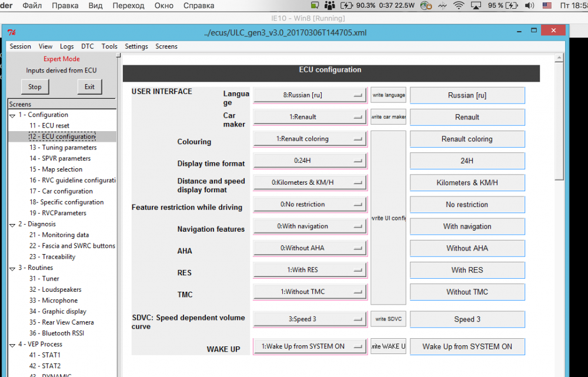Open the WAKE UP dropdown
The width and height of the screenshot is (588, 377).
tap(310, 346)
